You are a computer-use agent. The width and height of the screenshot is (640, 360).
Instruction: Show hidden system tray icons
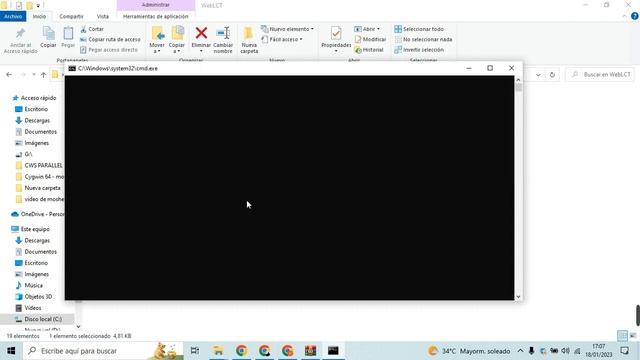(x=520, y=351)
